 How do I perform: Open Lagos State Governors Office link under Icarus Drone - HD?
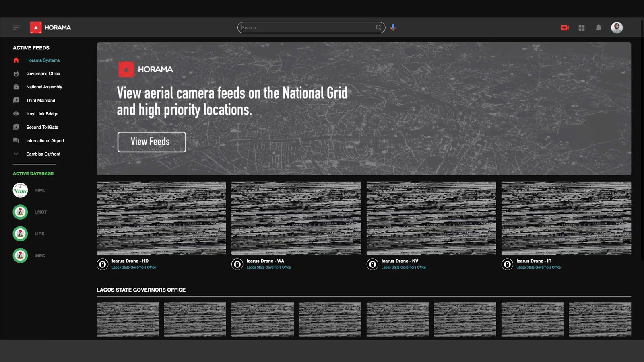coord(134,267)
